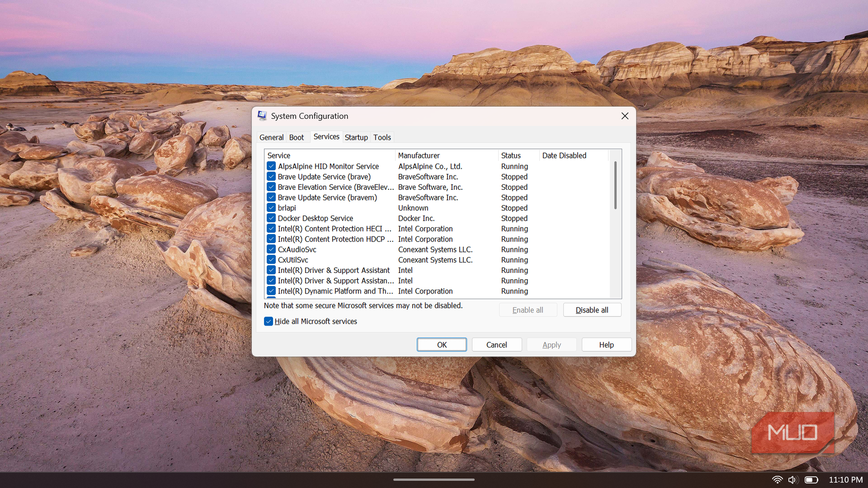Click the battery icon in system tray
Viewport: 868px width, 488px height.
click(811, 479)
